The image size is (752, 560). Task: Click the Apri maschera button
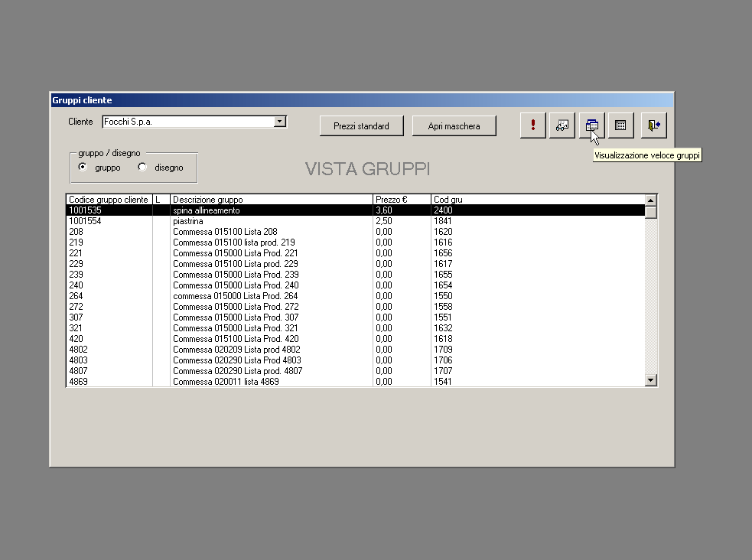point(454,126)
